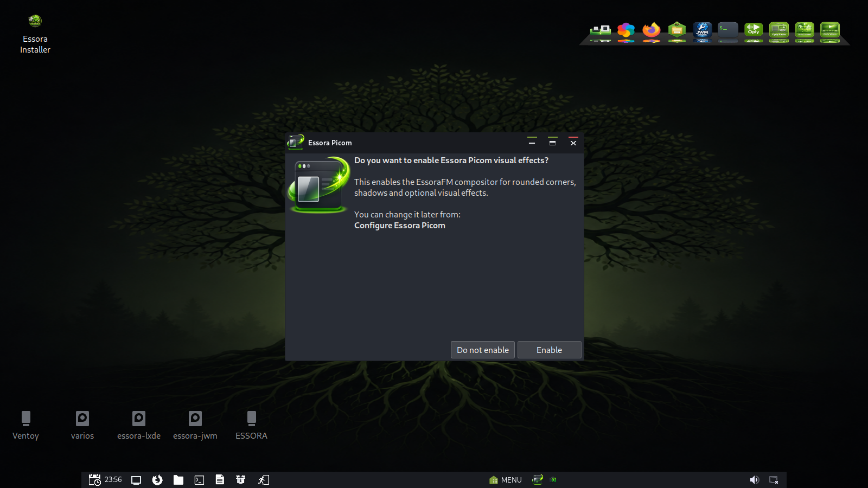Viewport: 868px width, 488px height.
Task: Click the dialog question heading text
Action: [451, 160]
